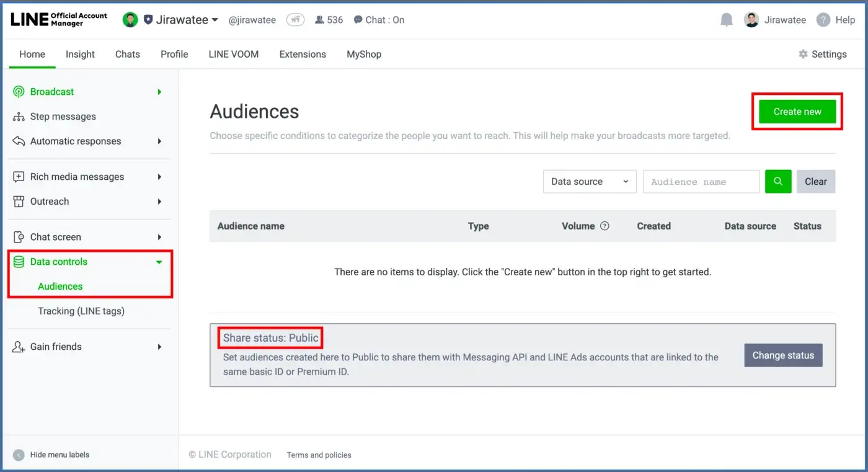Click the Change status button

click(x=783, y=355)
